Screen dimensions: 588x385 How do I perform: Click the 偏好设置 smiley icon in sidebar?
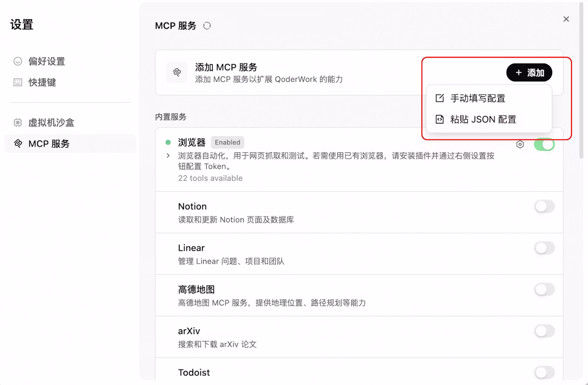point(18,61)
